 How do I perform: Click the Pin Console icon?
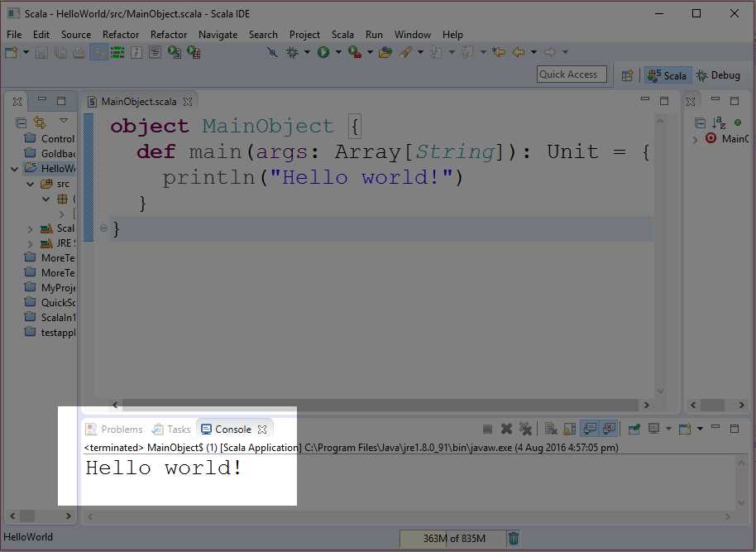click(634, 429)
